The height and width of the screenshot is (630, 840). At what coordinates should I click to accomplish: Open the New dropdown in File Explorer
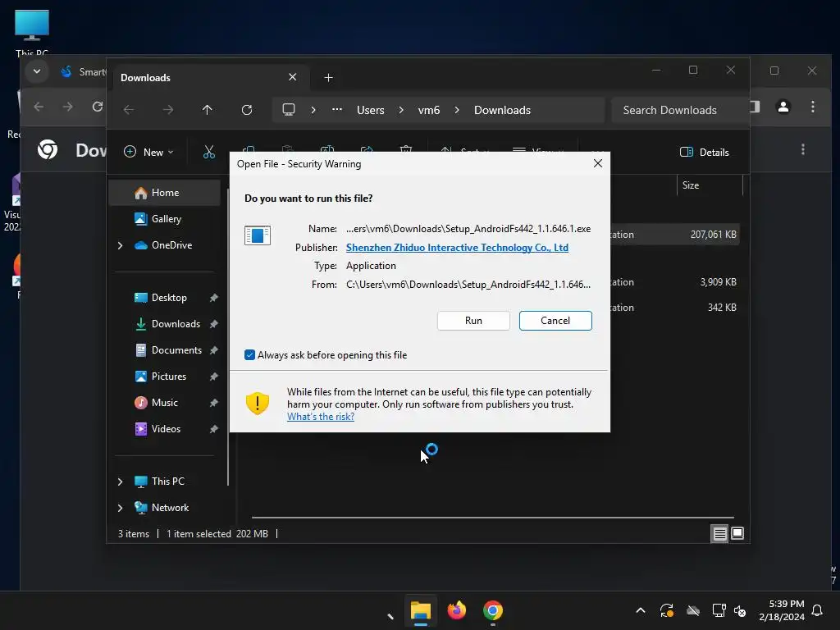(x=148, y=152)
